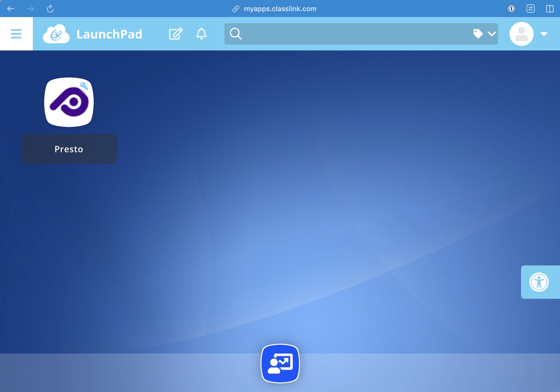This screenshot has width=560, height=392.
Task: Open the hamburger menu
Action: pyautogui.click(x=16, y=34)
